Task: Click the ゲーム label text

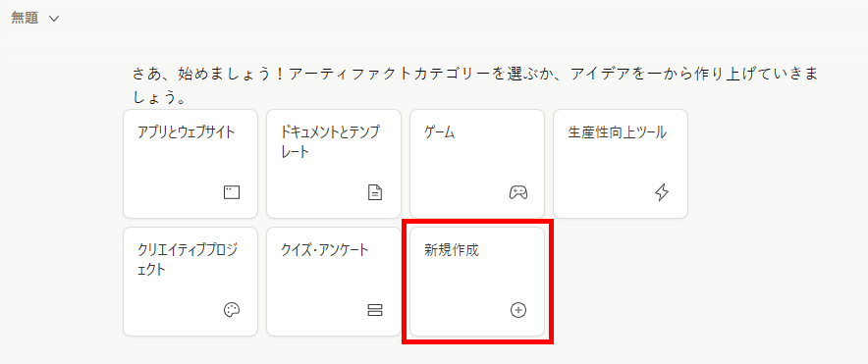Action: [439, 132]
